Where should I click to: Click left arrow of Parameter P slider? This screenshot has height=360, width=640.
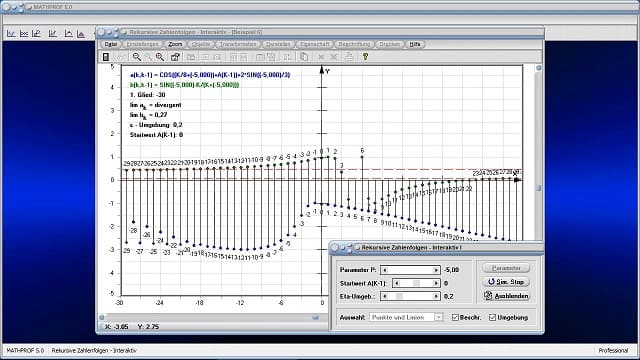pyautogui.click(x=384, y=270)
